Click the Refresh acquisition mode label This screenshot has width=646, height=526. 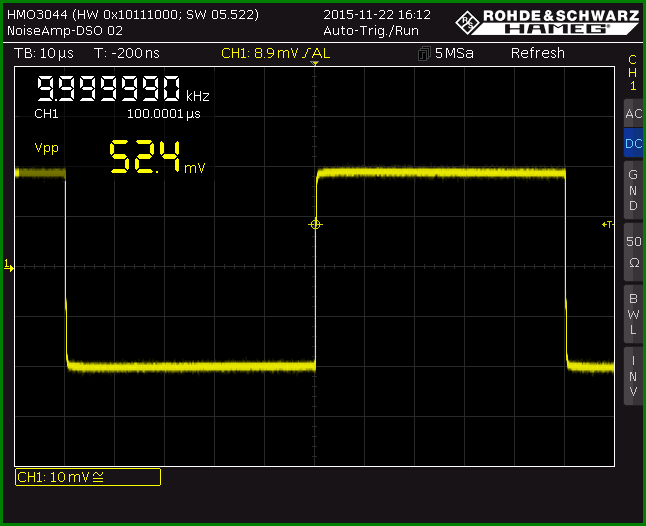tap(538, 53)
